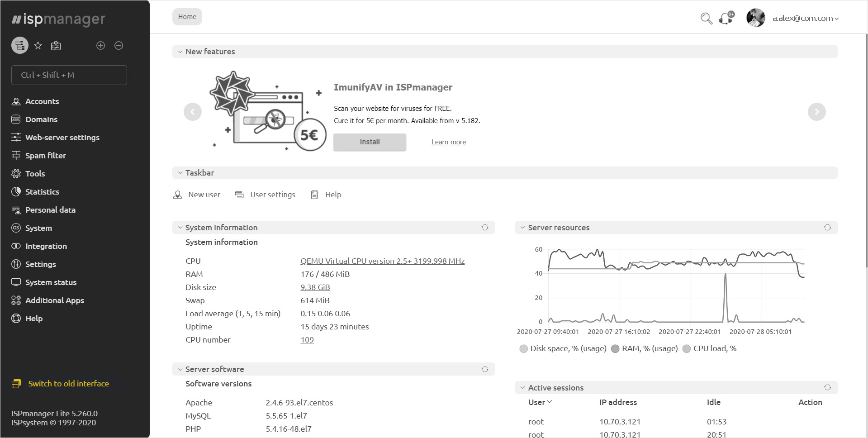Toggle RAM usage legend
This screenshot has height=438, width=868.
[645, 348]
